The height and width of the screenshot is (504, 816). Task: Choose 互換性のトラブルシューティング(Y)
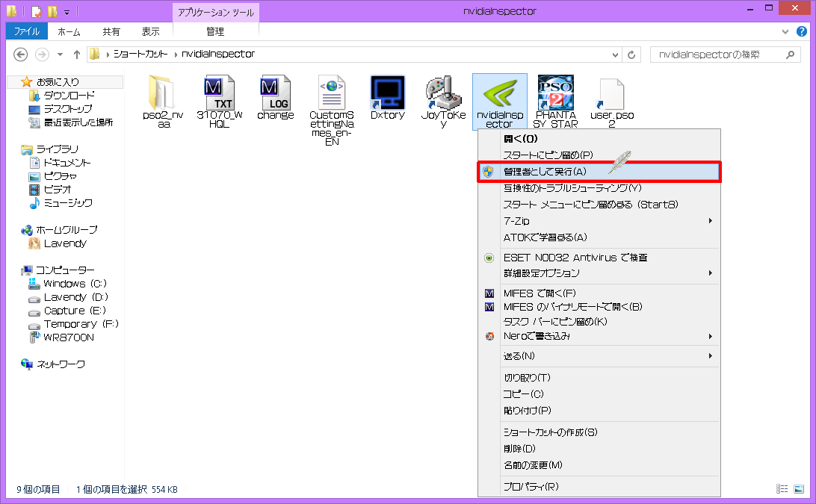(x=599, y=187)
